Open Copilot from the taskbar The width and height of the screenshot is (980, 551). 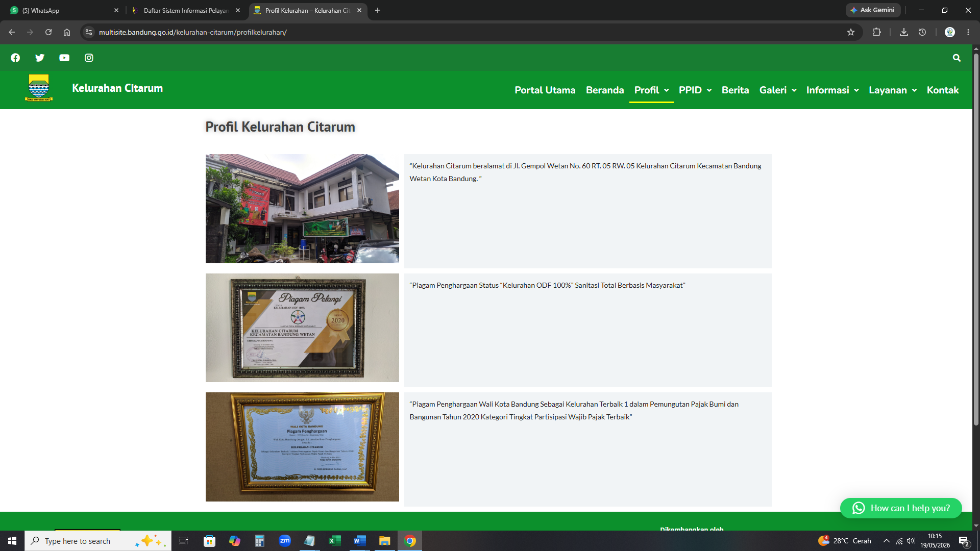(235, 541)
